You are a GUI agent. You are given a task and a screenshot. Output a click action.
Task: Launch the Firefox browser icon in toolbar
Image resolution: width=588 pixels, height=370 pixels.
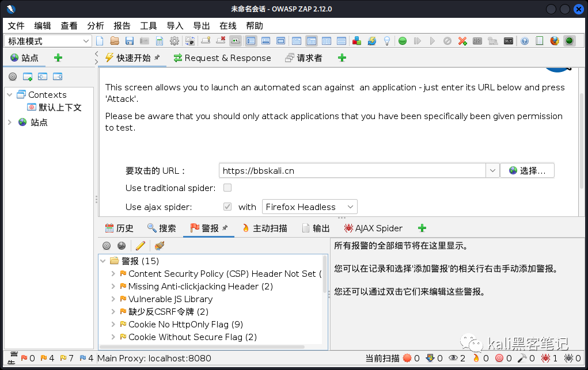coord(555,41)
